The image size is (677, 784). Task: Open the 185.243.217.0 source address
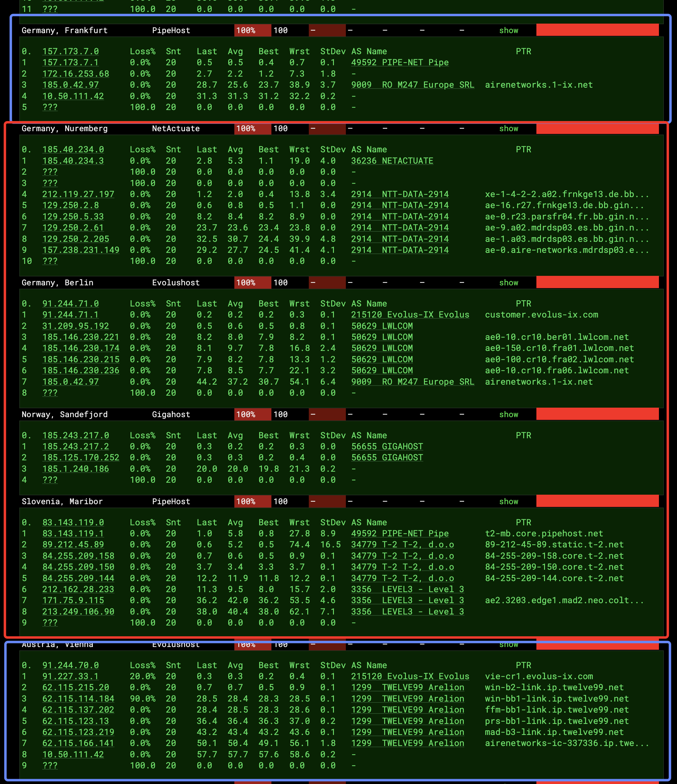tap(76, 435)
